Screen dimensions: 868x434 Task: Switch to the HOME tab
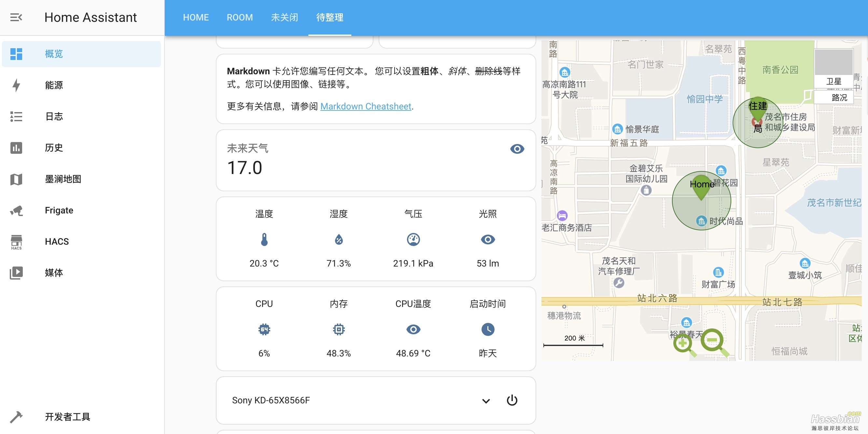(x=196, y=18)
